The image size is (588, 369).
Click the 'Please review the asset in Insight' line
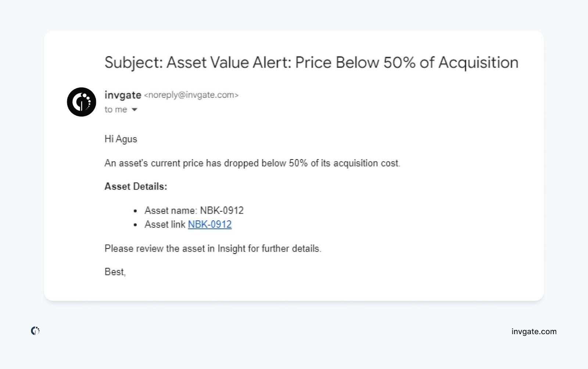point(212,248)
